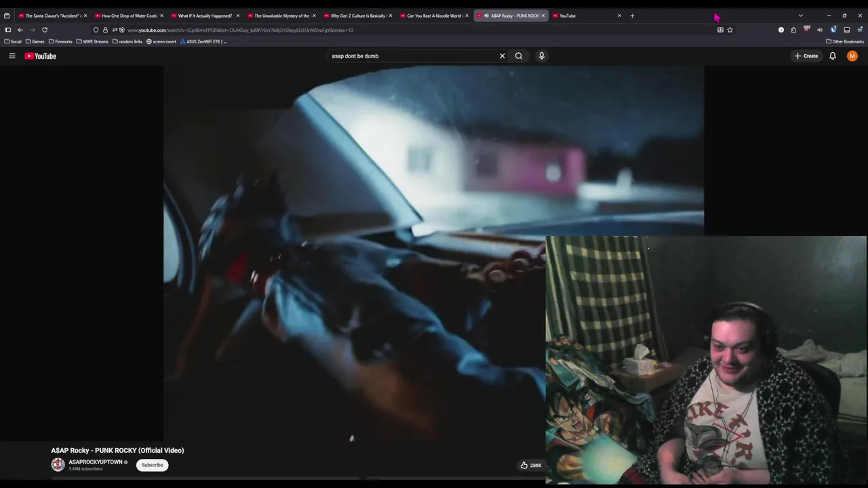Open Social bookmarks folder
This screenshot has width=868, height=488.
[13, 41]
